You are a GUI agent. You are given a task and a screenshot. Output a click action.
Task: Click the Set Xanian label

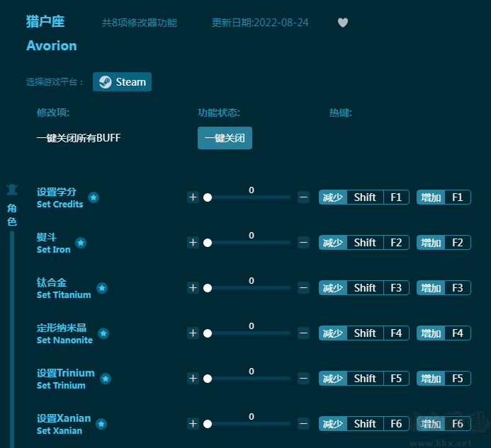click(60, 431)
